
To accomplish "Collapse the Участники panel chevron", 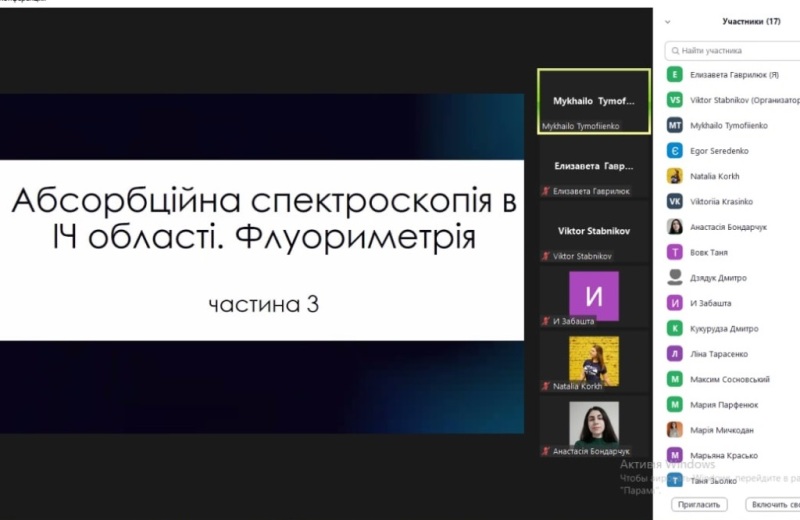I will [x=667, y=22].
